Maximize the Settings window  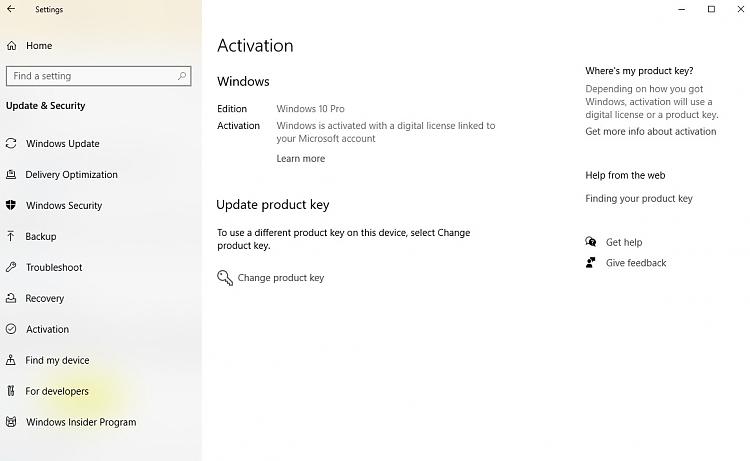(711, 9)
